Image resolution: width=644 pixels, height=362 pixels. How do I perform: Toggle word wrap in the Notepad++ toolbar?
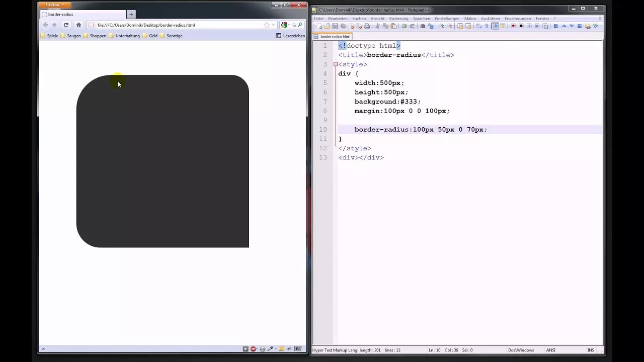point(477,26)
